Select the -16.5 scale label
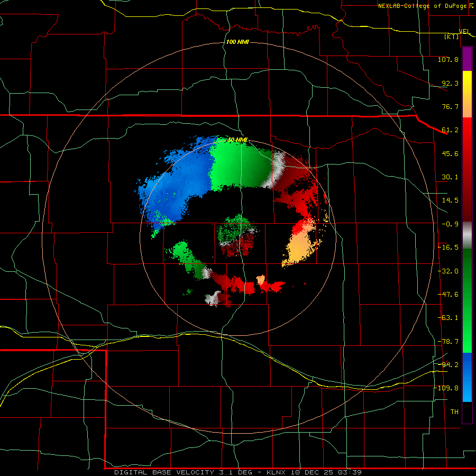 (448, 248)
